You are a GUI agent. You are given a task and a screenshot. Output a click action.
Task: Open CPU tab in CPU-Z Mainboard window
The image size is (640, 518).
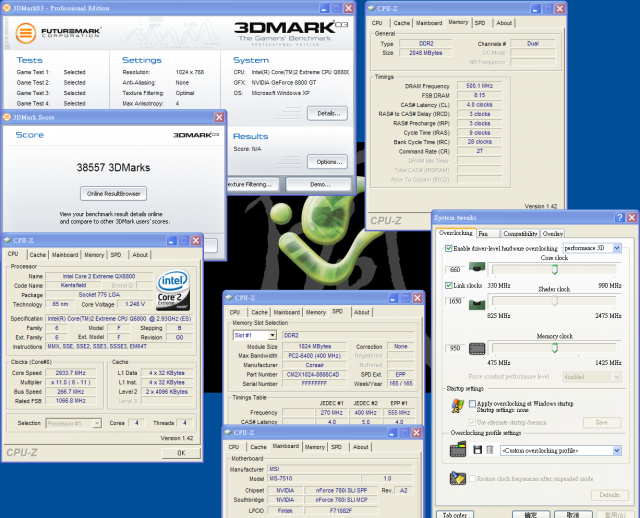(x=234, y=447)
